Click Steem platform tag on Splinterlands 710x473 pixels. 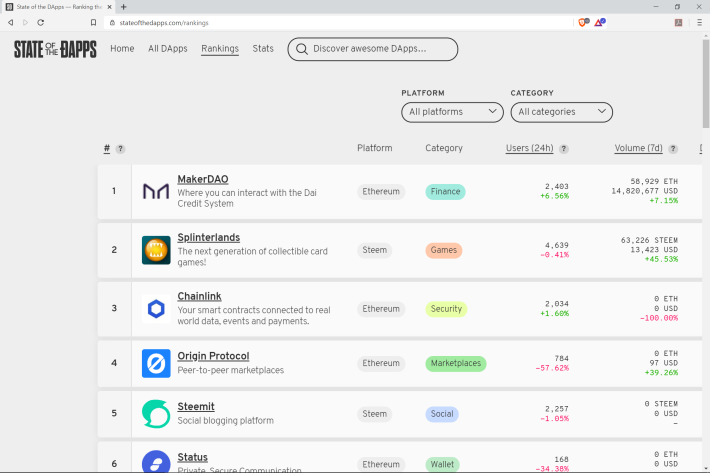[x=374, y=250]
